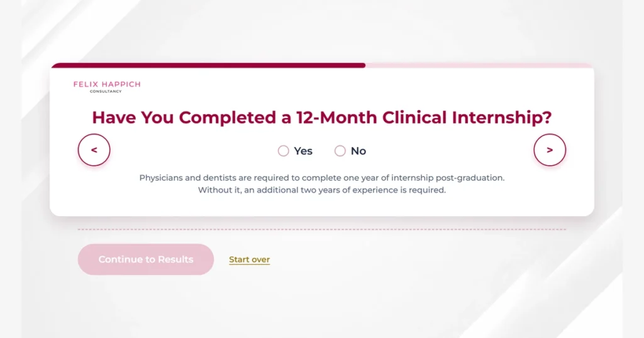Click the physicians and dentists description line
644x338 pixels.
(x=322, y=178)
